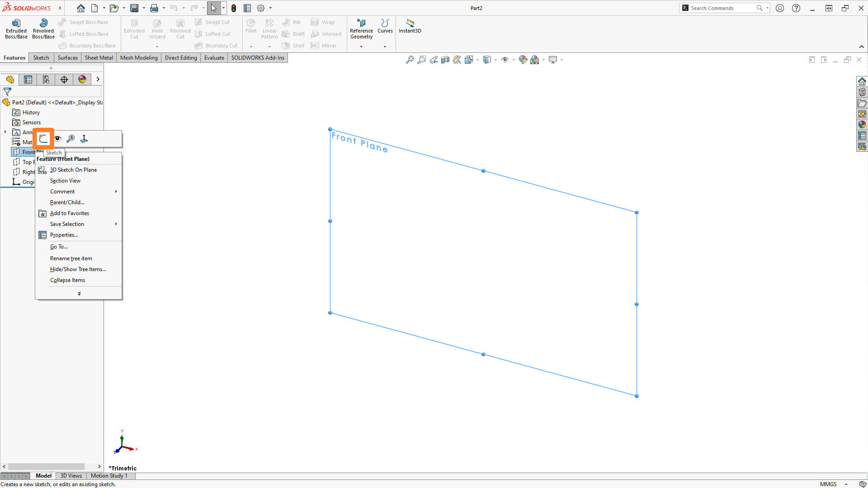The height and width of the screenshot is (488, 868).
Task: Open the display style dropdown arrow
Action: 495,59
